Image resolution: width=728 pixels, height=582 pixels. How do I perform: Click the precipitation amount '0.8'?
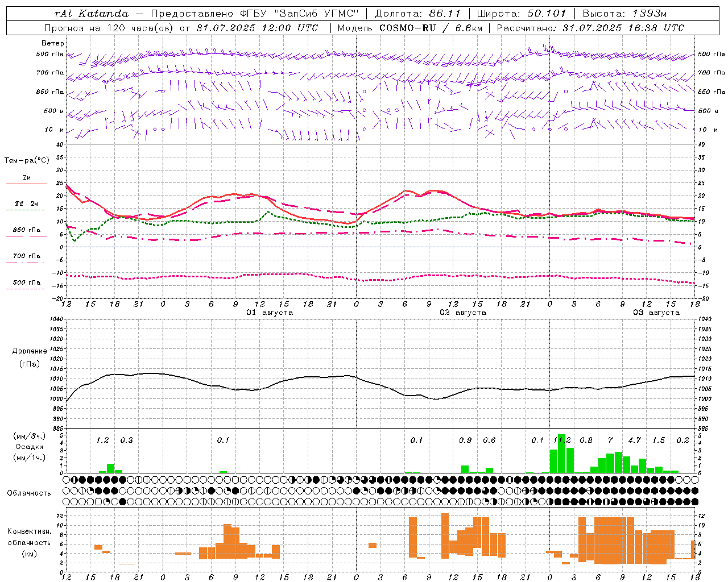pyautogui.click(x=586, y=440)
